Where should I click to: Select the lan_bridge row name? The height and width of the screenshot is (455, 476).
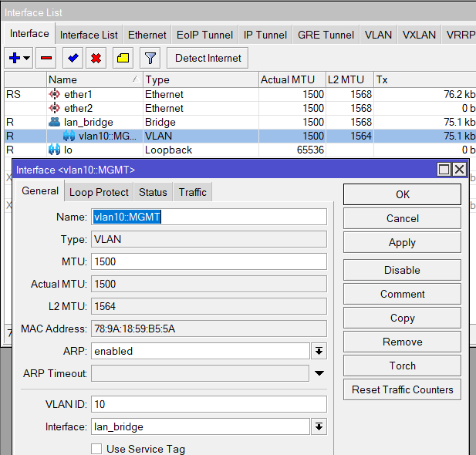[89, 123]
